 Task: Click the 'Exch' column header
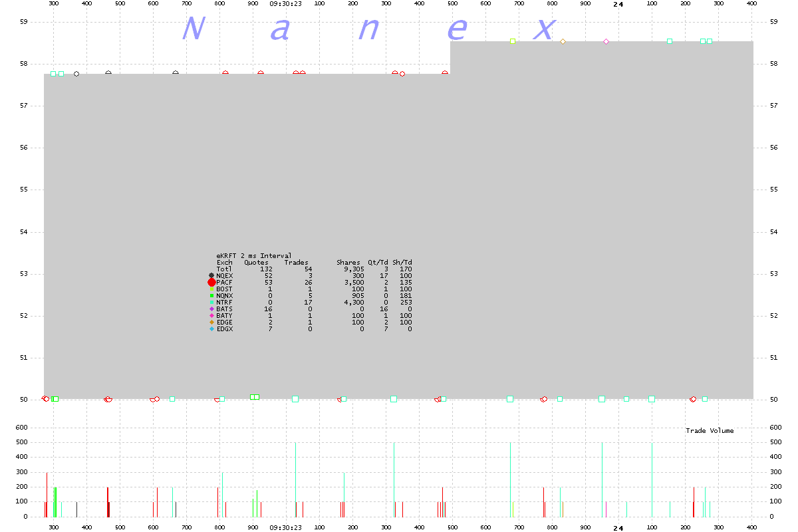[225, 262]
